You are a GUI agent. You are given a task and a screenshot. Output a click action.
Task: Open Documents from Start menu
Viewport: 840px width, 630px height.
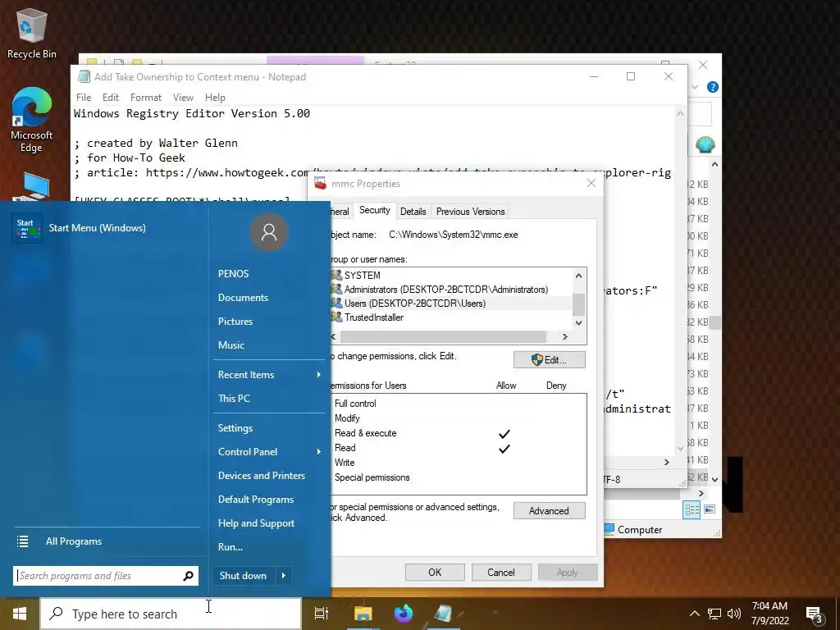pyautogui.click(x=243, y=298)
